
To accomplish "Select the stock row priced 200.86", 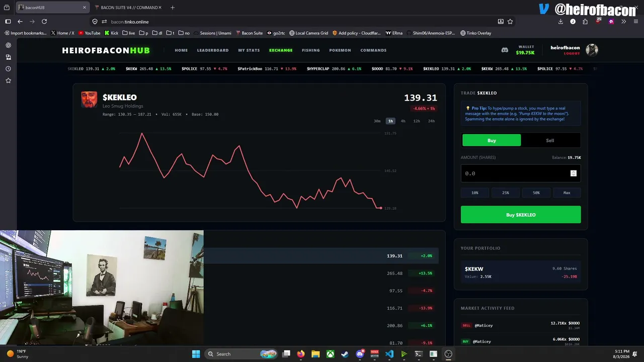I will (x=321, y=326).
